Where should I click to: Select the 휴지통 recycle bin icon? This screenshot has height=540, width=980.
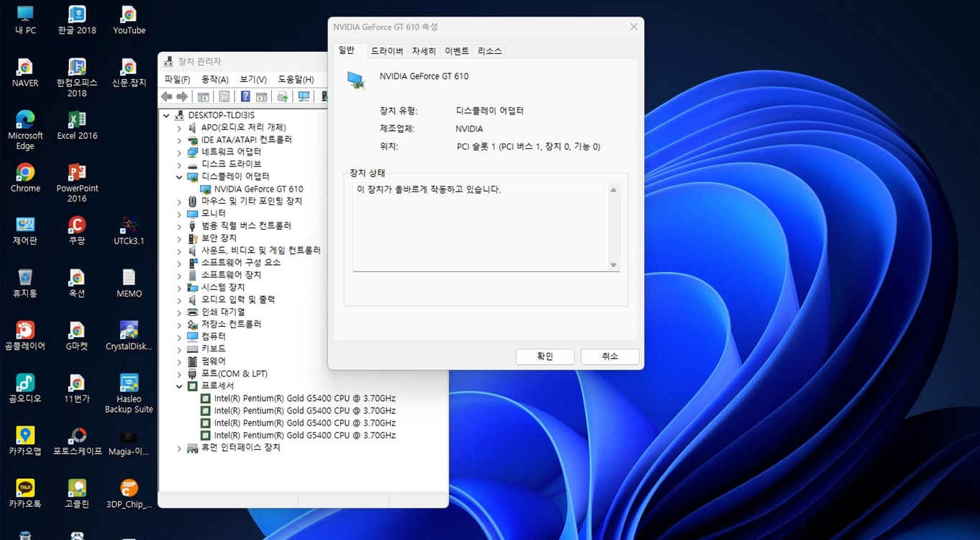[x=25, y=283]
